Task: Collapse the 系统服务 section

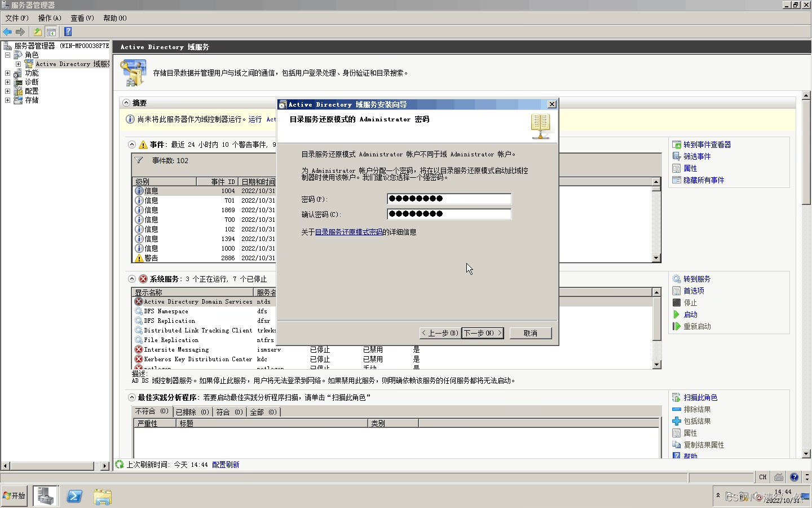Action: (x=131, y=279)
